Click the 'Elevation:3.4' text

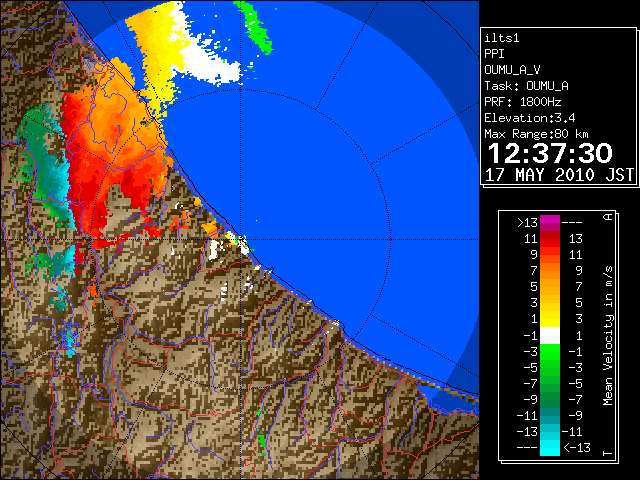coord(530,118)
